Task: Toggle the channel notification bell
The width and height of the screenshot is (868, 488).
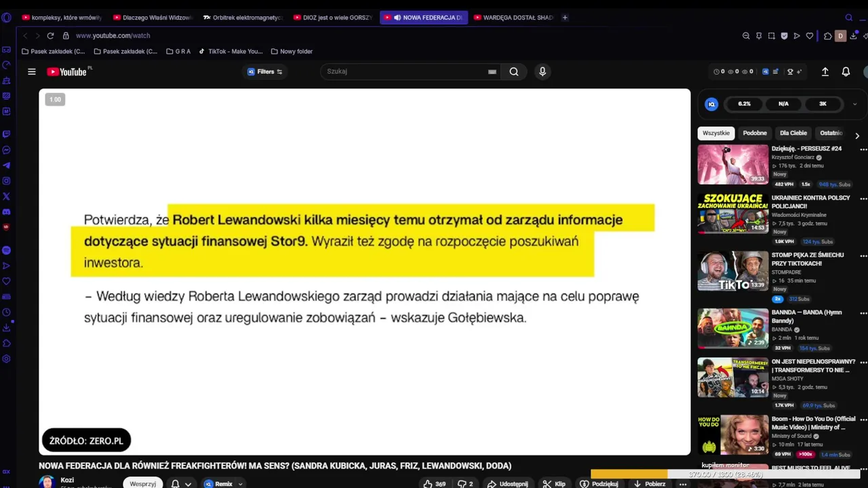Action: 175,484
